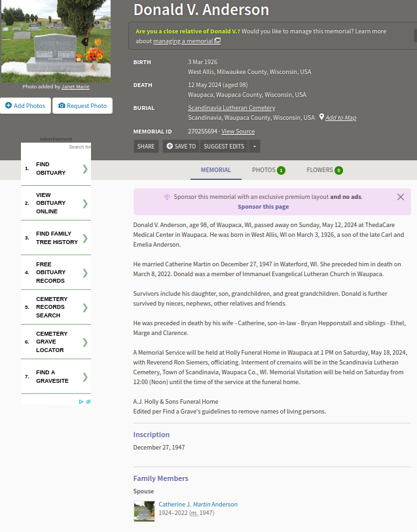Click the external link icon after managing a memorial
The image size is (417, 532).
click(x=217, y=41)
